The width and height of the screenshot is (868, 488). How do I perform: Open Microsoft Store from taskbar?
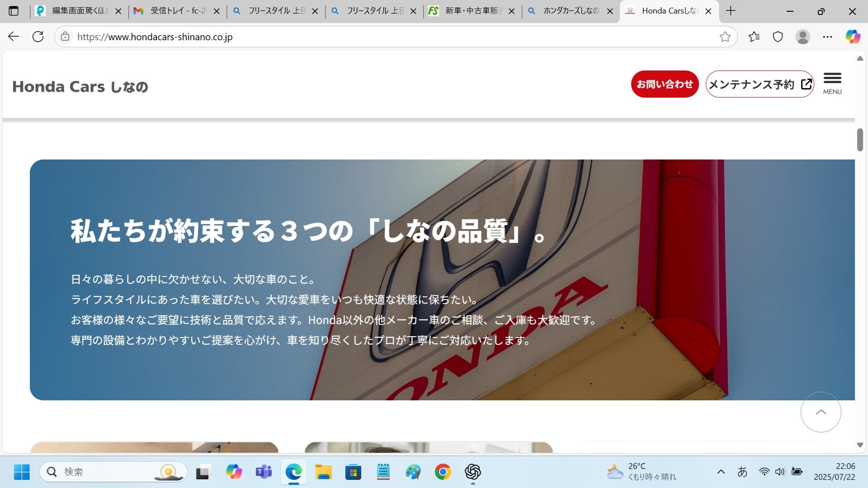tap(353, 472)
